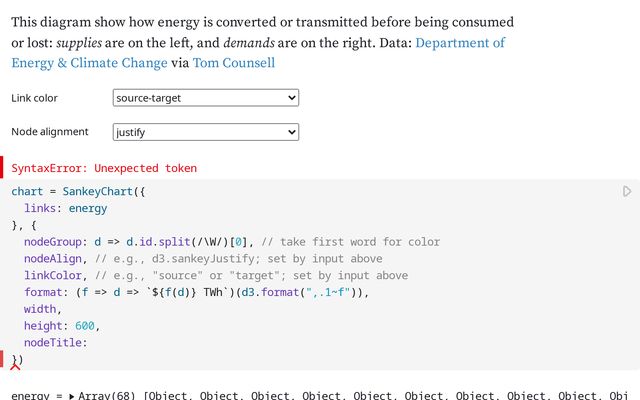Expand the energy Array(68) disclosure triangle
Screen dimensions: 640x400
pyautogui.click(x=71, y=396)
